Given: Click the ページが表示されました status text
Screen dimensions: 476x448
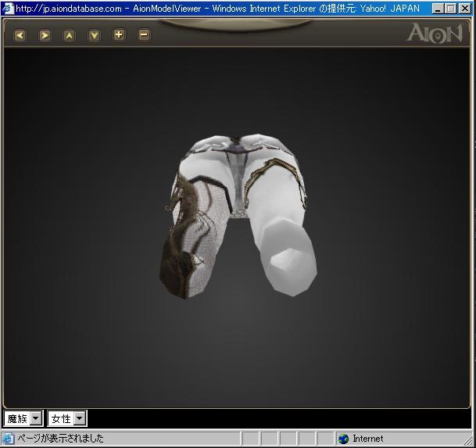Looking at the screenshot, I should tap(61, 439).
